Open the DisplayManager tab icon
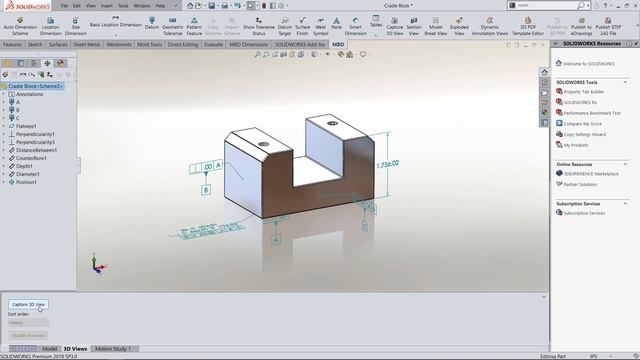The image size is (640, 360). 61,63
